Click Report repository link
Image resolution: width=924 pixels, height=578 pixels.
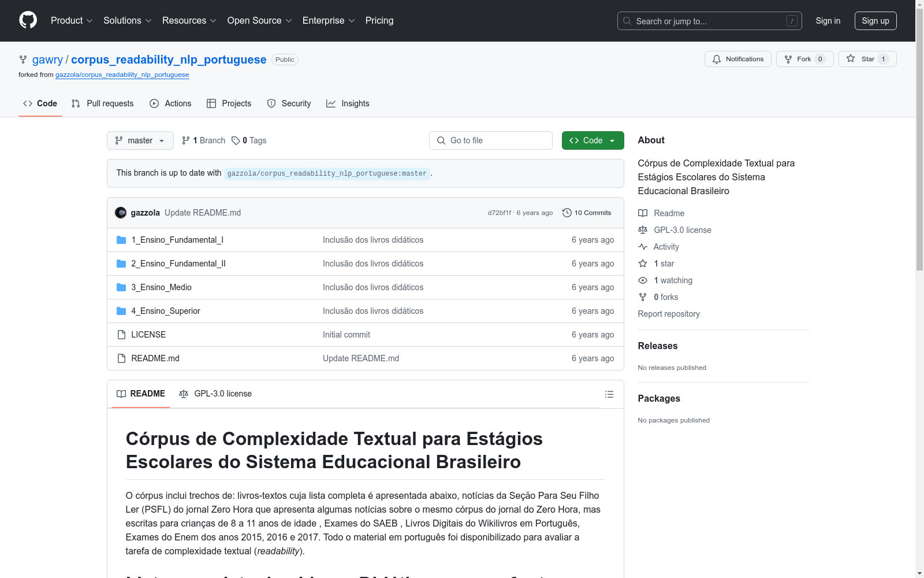point(669,314)
